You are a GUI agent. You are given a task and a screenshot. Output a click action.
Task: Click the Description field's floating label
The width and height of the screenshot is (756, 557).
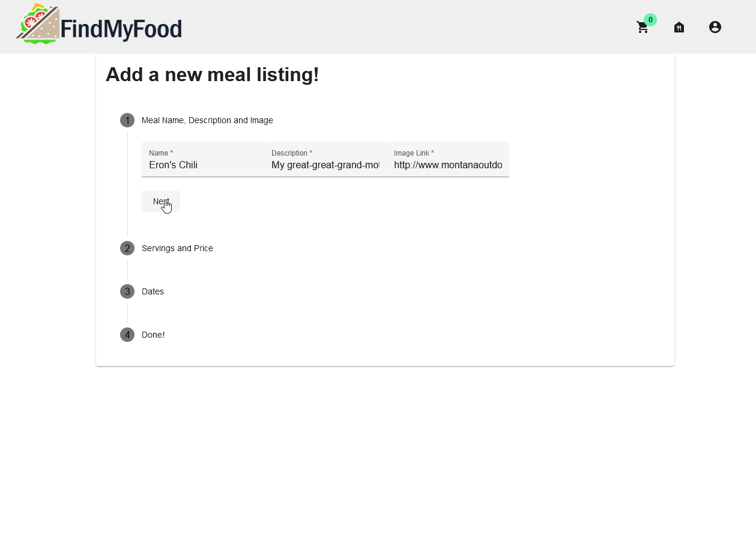tap(291, 153)
